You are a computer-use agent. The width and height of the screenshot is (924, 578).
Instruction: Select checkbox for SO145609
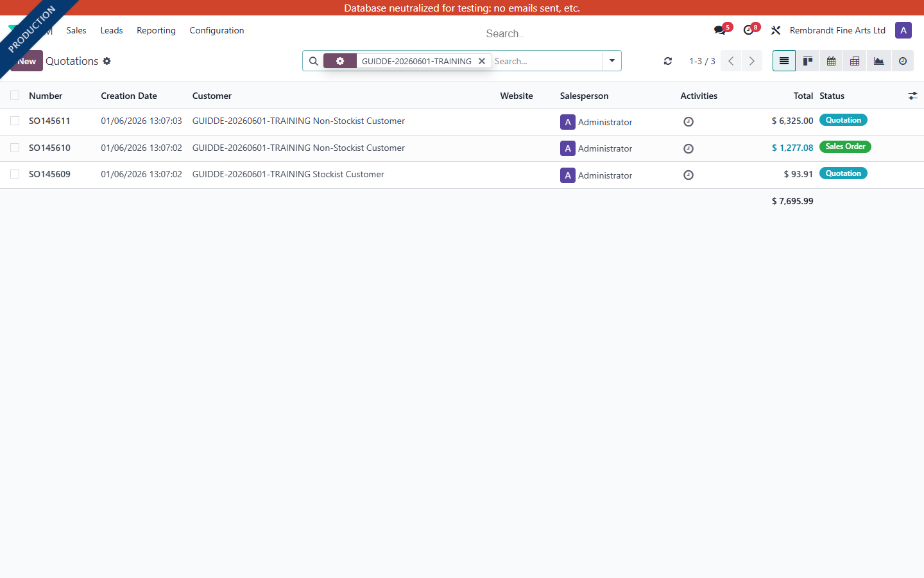pos(15,174)
